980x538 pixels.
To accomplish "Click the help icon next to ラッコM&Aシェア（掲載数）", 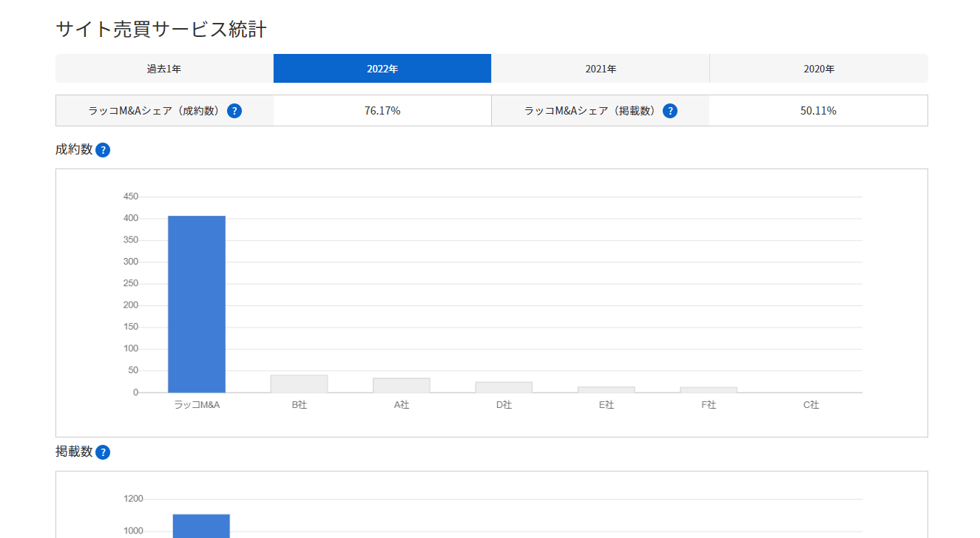I will (670, 110).
